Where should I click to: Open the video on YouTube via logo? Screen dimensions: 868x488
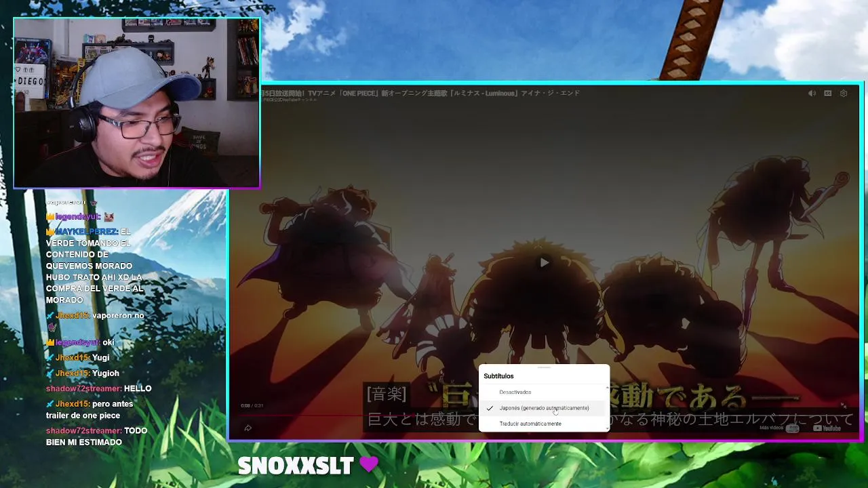[x=827, y=428]
